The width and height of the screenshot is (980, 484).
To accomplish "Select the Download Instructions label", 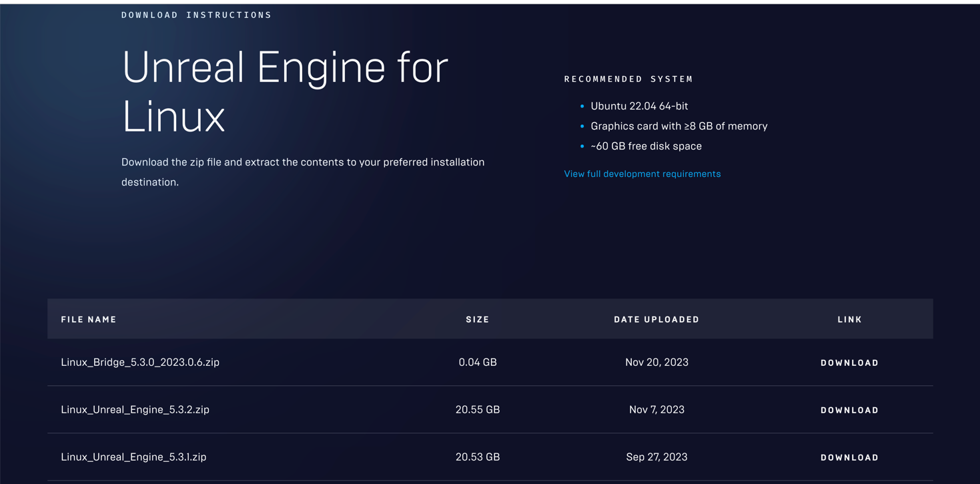I will (196, 15).
